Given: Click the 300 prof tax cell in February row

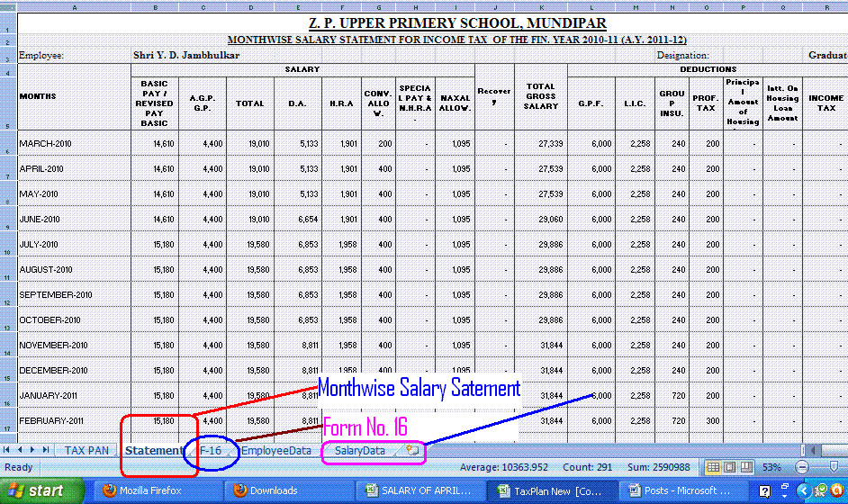Looking at the screenshot, I should coord(706,420).
